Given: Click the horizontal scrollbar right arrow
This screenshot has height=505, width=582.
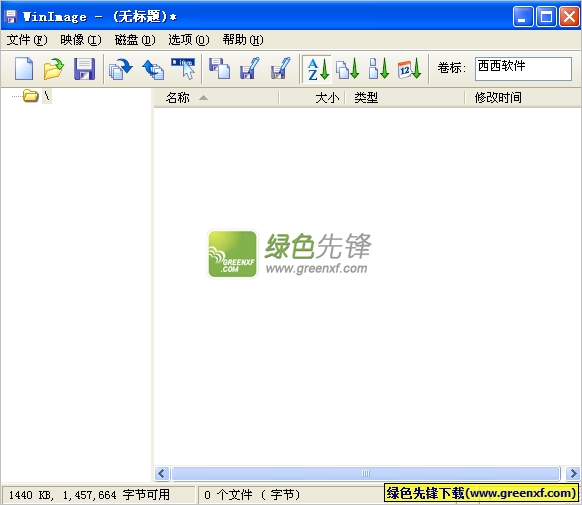Looking at the screenshot, I should 573,473.
